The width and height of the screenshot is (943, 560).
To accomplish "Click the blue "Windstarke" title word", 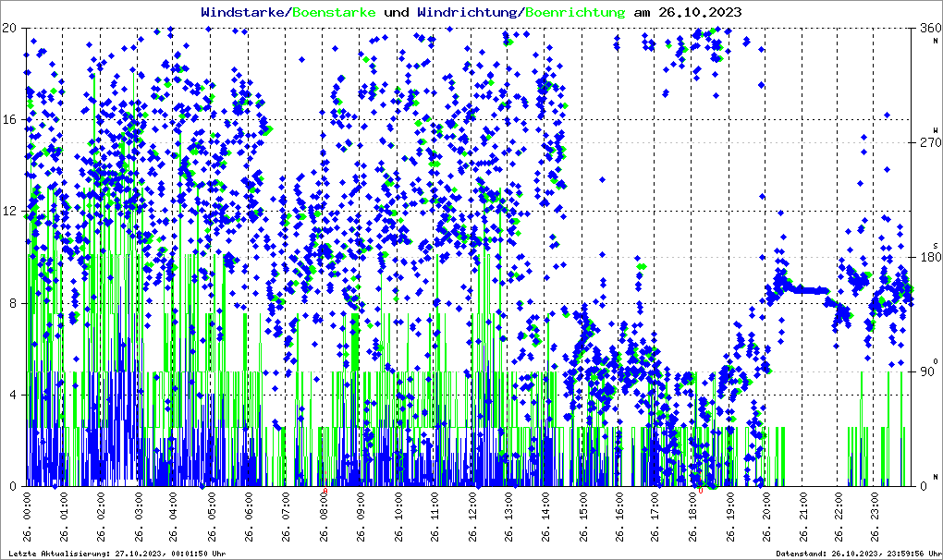I will pos(244,12).
